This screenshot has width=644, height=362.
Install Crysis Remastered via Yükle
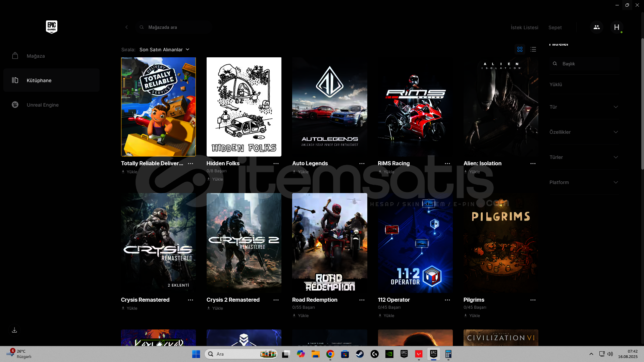point(129,308)
